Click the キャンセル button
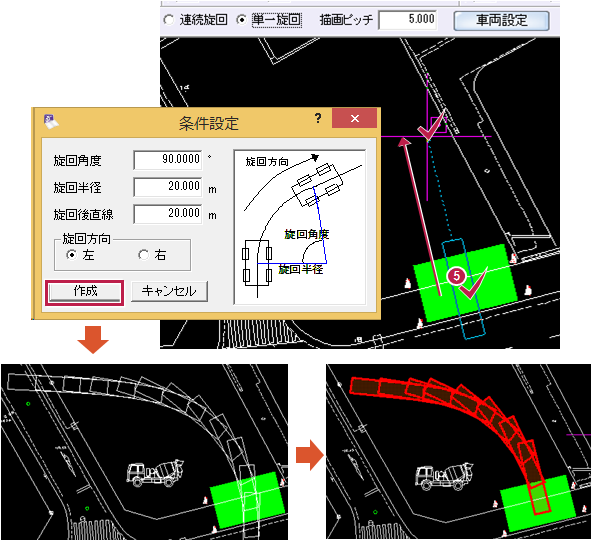The width and height of the screenshot is (592, 541). tap(169, 291)
